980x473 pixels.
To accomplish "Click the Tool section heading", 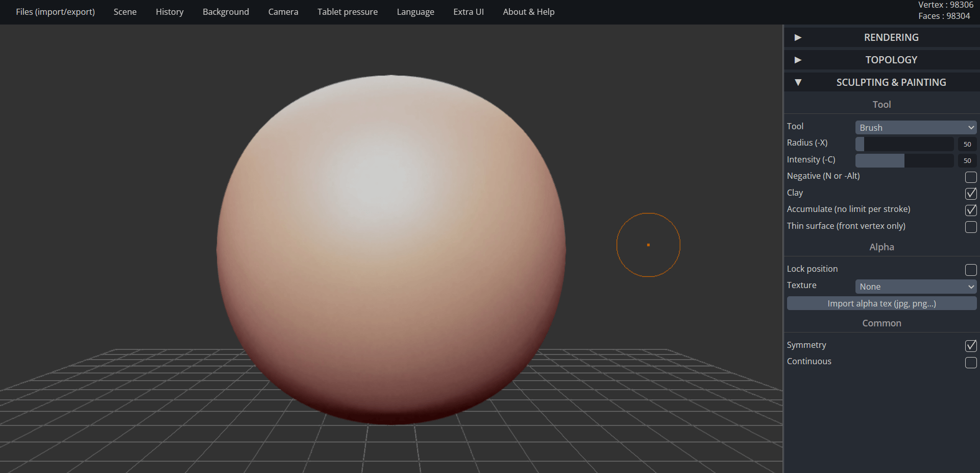I will tap(881, 105).
